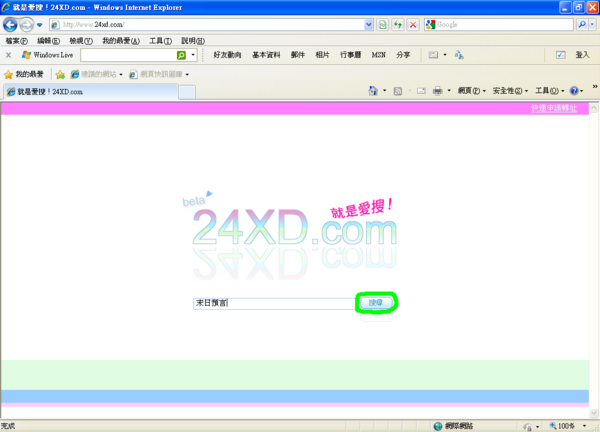Open the Print options dropdown arrow
Viewport: 600px width, 432px height.
point(449,91)
